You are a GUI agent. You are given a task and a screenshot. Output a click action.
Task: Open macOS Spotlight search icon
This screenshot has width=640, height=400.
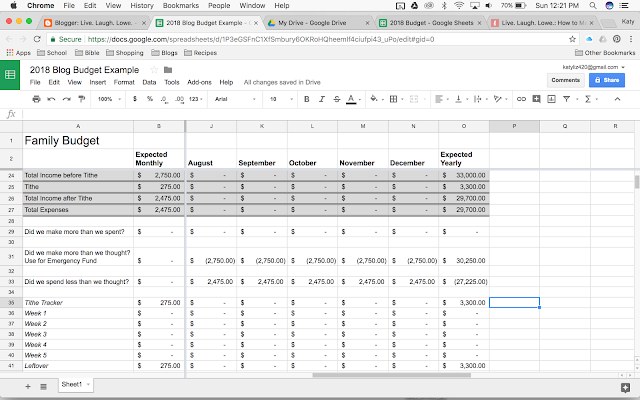[x=593, y=5]
